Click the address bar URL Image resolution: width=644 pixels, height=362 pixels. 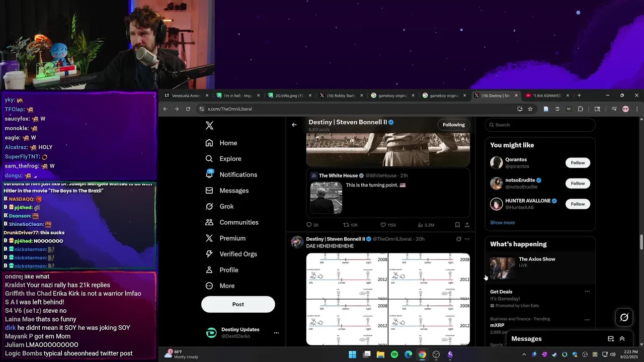[x=230, y=109]
